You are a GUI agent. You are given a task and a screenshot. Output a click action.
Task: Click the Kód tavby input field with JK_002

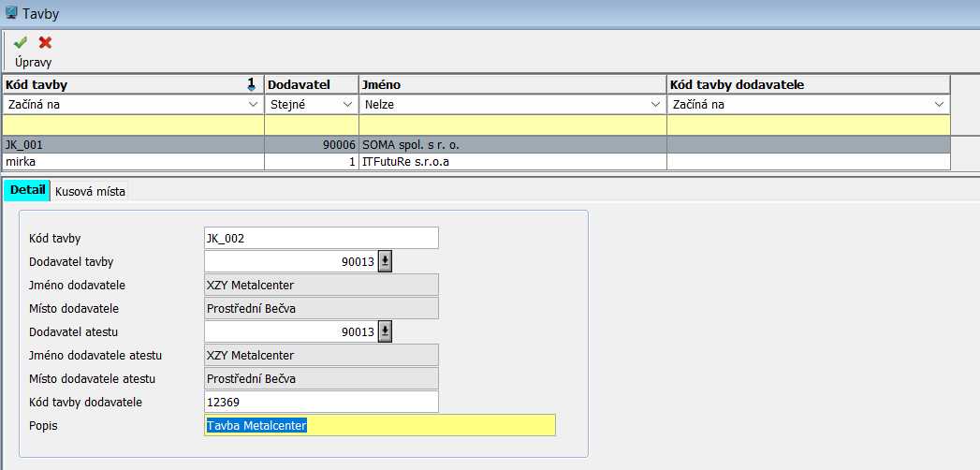(x=320, y=238)
